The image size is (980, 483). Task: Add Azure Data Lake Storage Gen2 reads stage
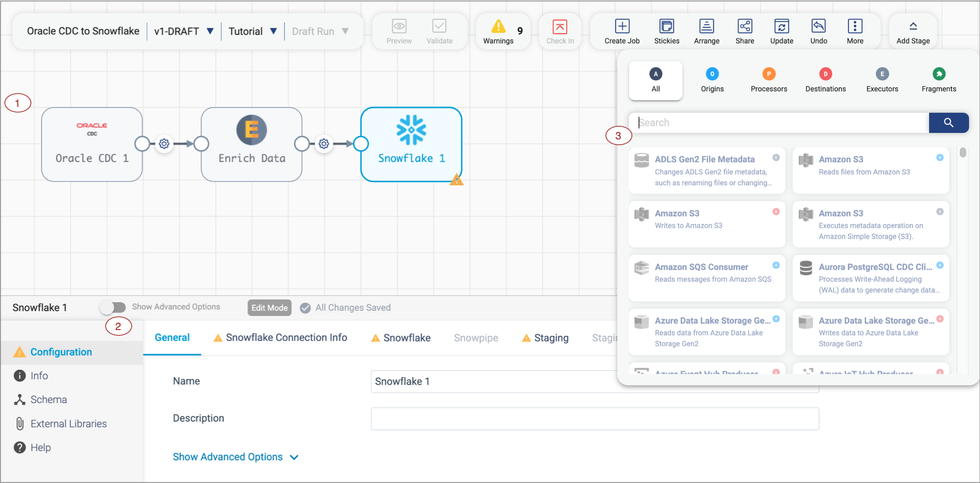tap(707, 332)
